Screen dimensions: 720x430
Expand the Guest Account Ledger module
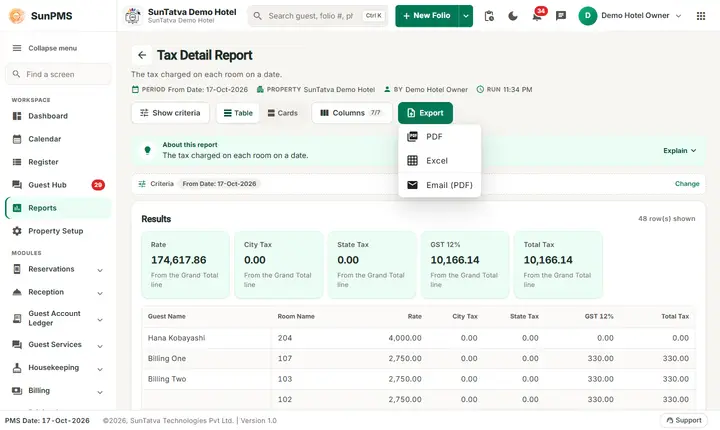click(x=58, y=318)
